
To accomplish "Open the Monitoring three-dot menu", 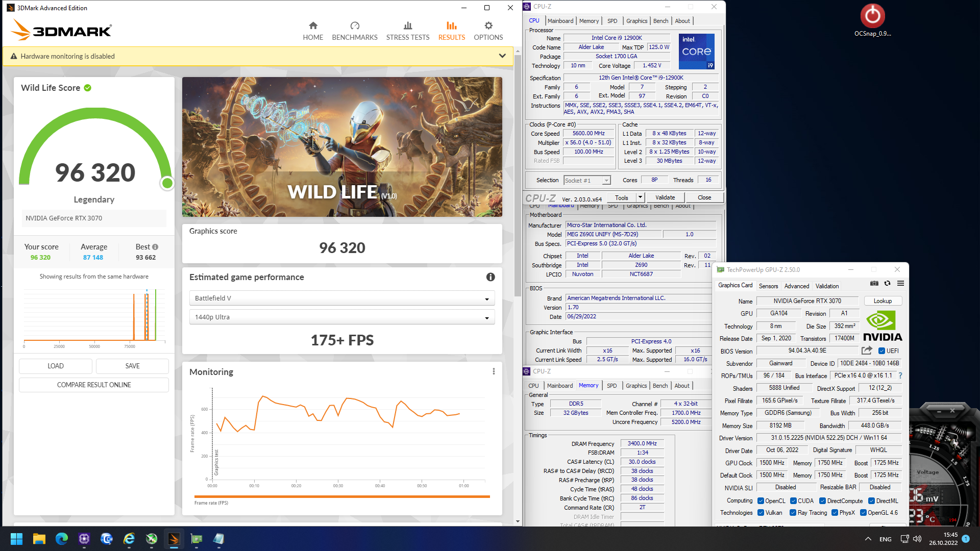I will pos(494,371).
